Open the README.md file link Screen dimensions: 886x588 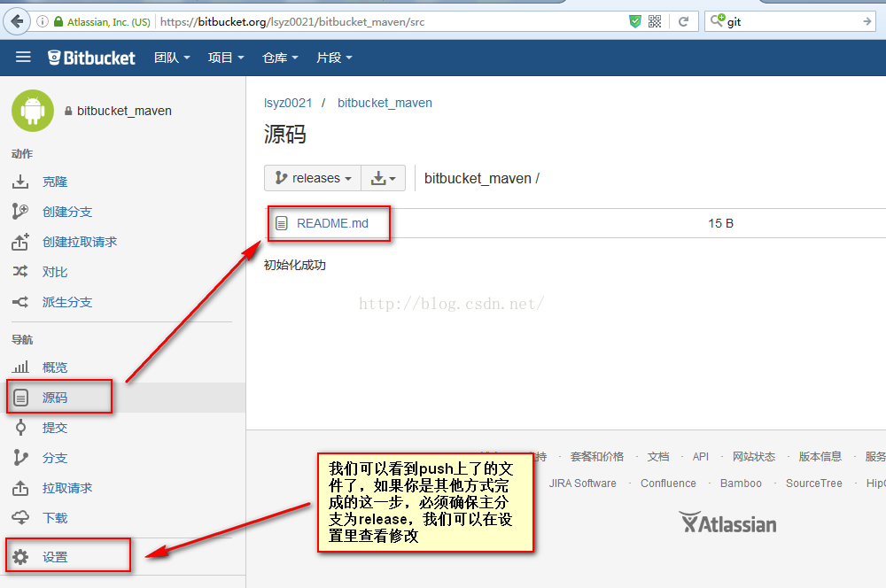[x=332, y=224]
